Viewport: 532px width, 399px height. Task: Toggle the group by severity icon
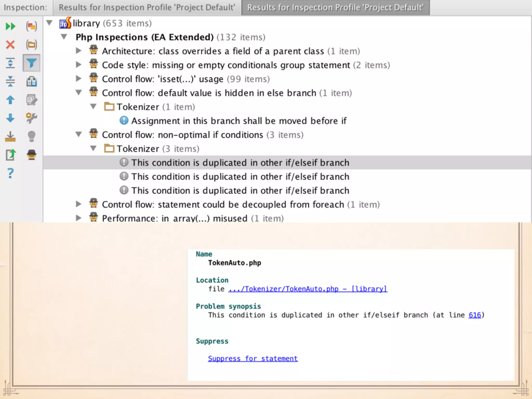pos(31,26)
